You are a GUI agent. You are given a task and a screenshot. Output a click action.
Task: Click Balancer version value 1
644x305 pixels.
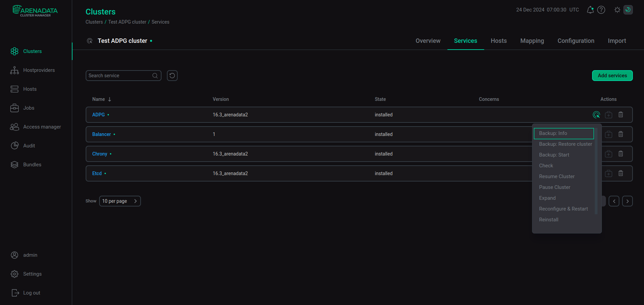point(214,134)
